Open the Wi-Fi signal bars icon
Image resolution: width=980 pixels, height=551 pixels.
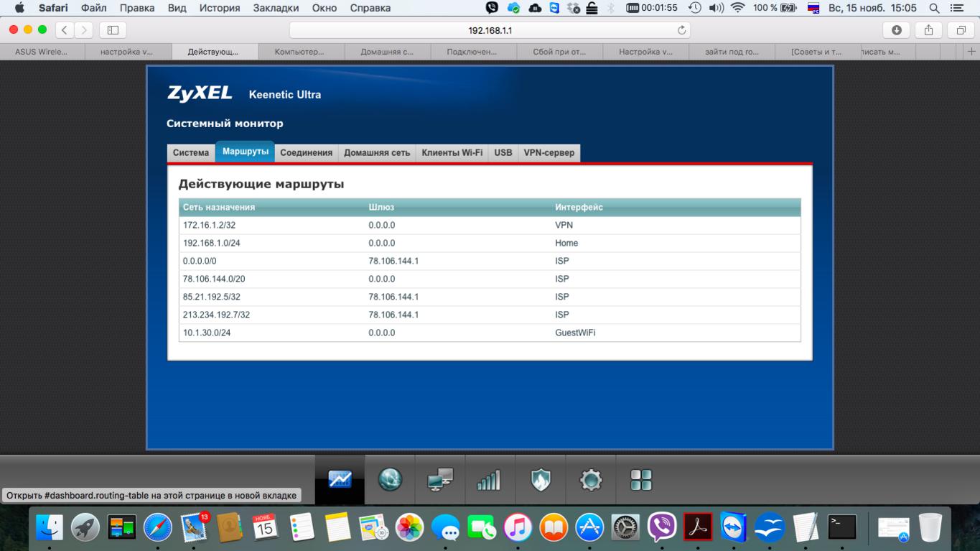pos(489,479)
